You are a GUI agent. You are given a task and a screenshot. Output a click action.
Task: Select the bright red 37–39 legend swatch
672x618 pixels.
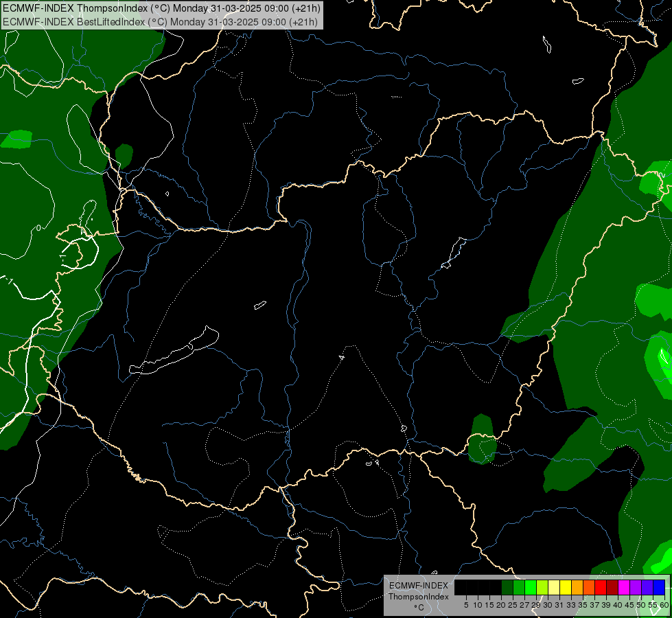pos(601,587)
